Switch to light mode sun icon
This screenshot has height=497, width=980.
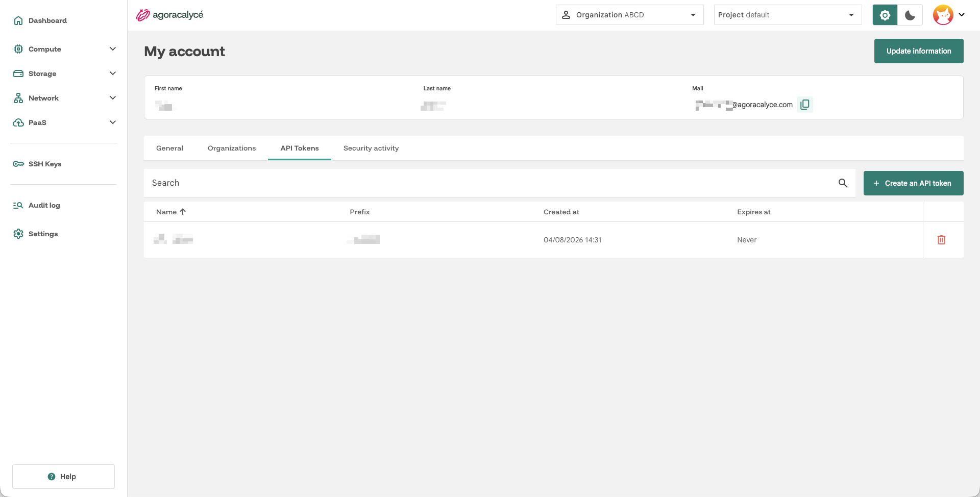point(885,15)
